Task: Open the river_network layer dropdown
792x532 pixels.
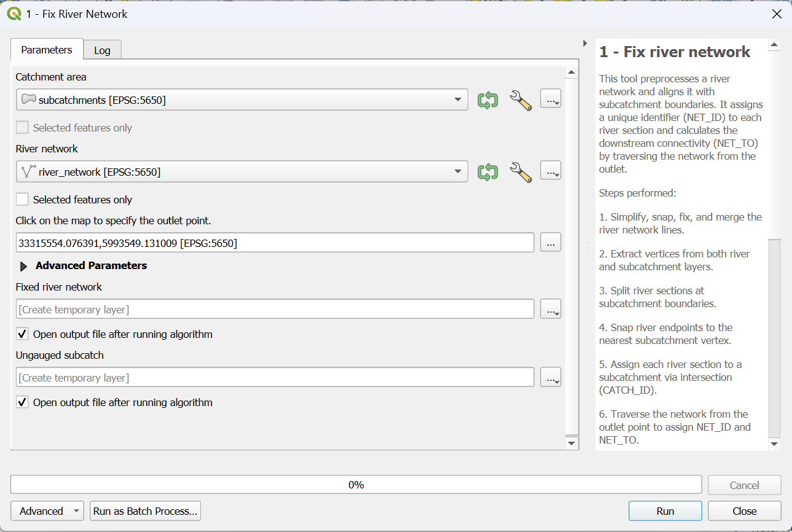Action: (242, 172)
